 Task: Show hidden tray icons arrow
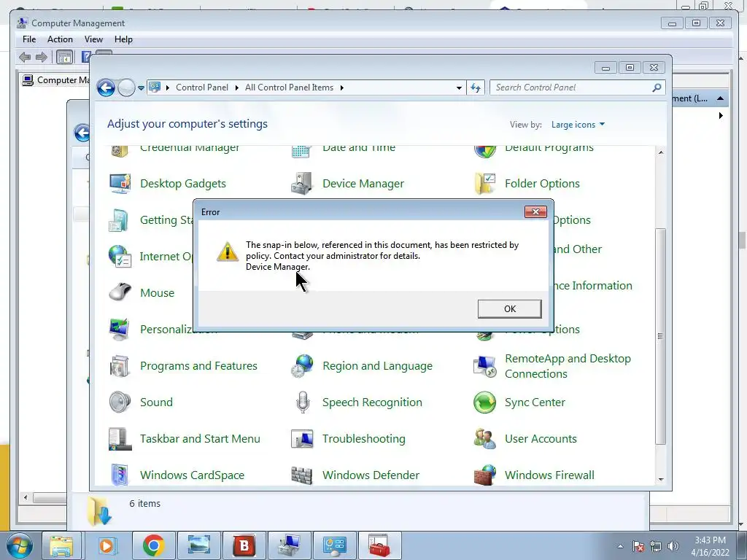(620, 546)
